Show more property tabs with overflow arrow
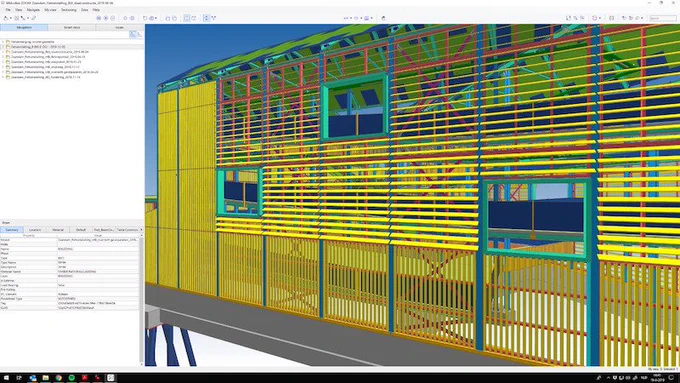The height and width of the screenshot is (383, 680). (141, 229)
